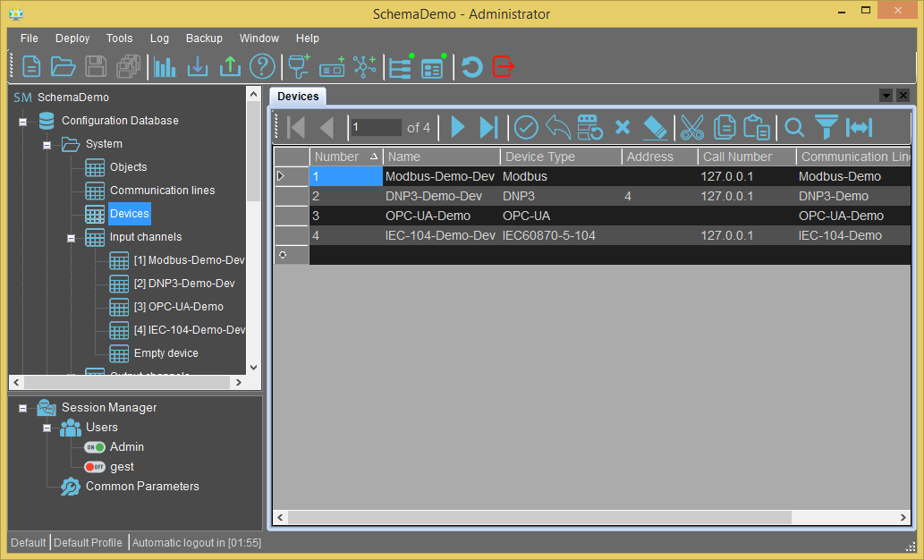Collapse the Input channels tree node

click(71, 238)
